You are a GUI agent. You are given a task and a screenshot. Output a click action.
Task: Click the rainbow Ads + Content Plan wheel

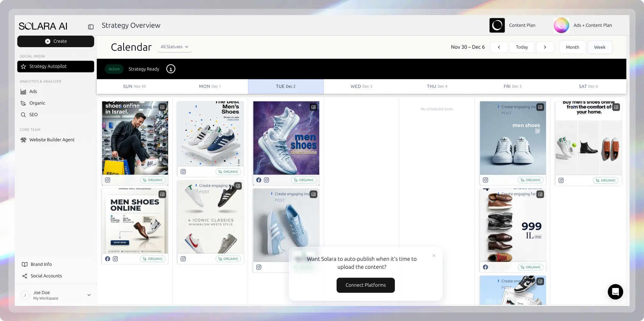pyautogui.click(x=561, y=25)
